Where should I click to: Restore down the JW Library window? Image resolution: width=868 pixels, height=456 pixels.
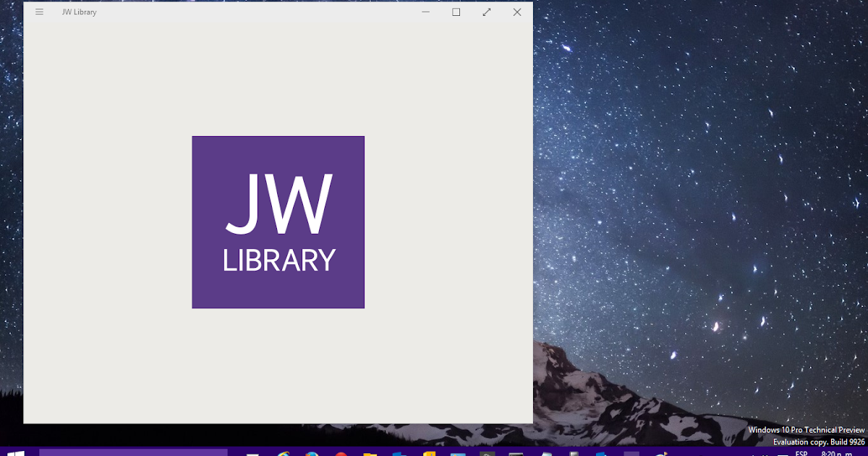(456, 12)
